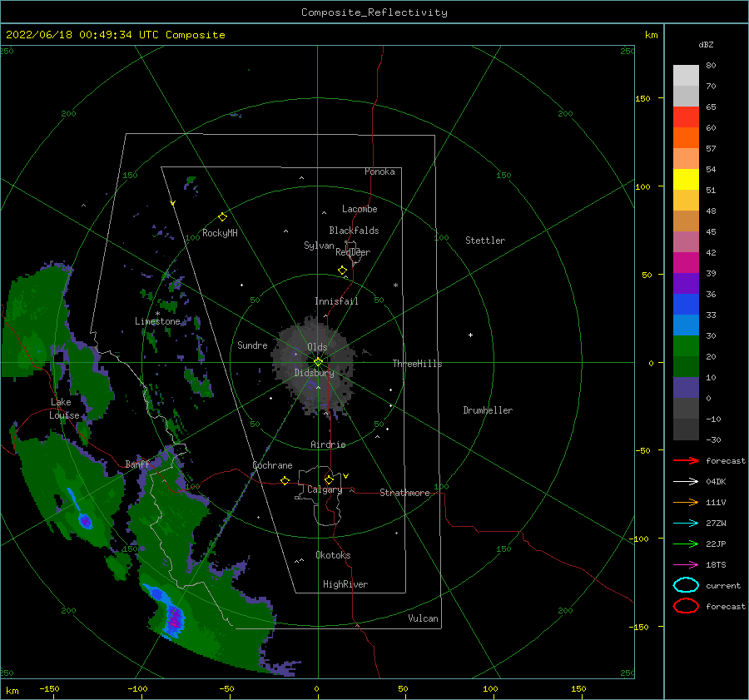
Task: Click the Calgary city label
Action: click(x=325, y=489)
